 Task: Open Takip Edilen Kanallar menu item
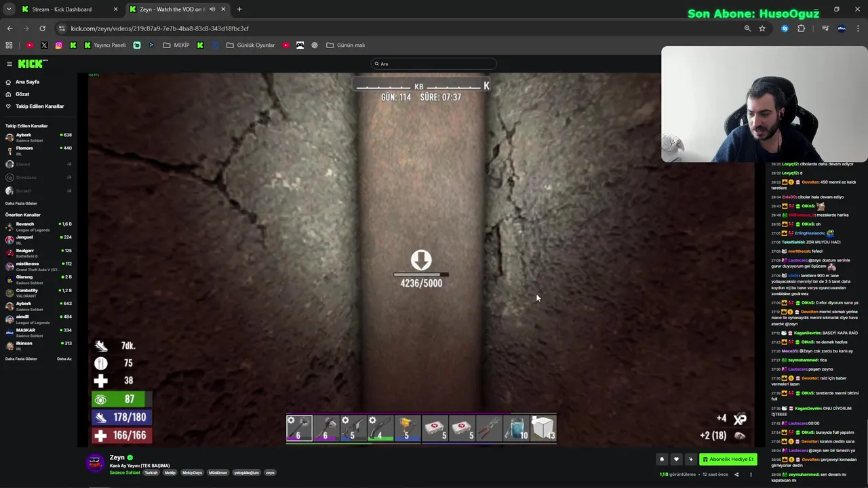click(39, 106)
